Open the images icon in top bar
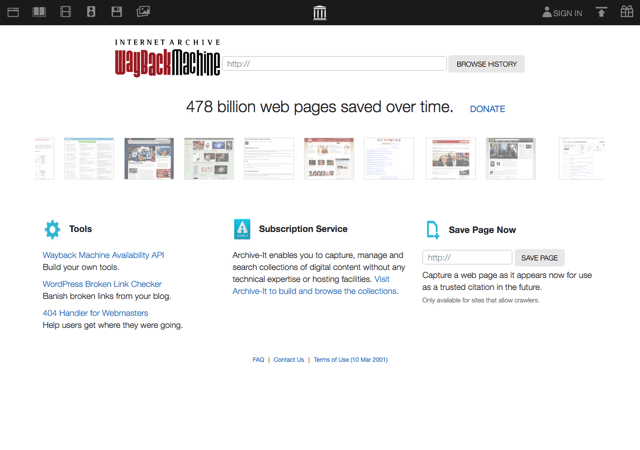This screenshot has width=640, height=450. coord(143,12)
